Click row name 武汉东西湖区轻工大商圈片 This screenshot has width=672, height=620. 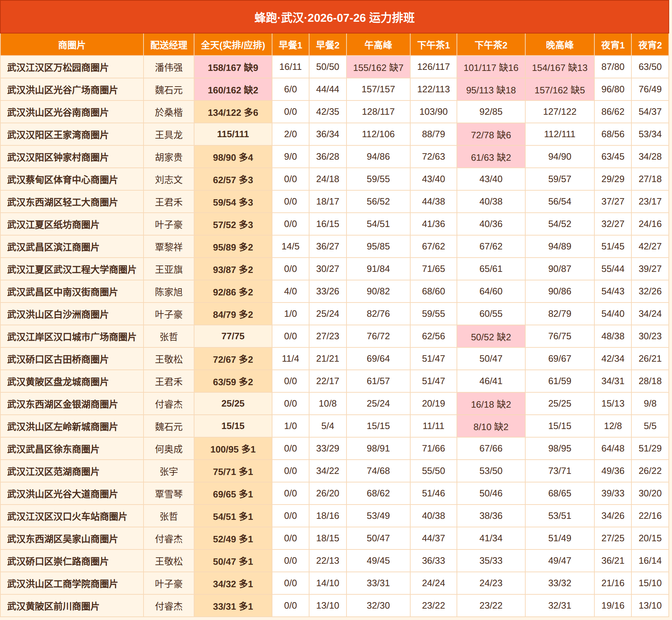point(62,202)
